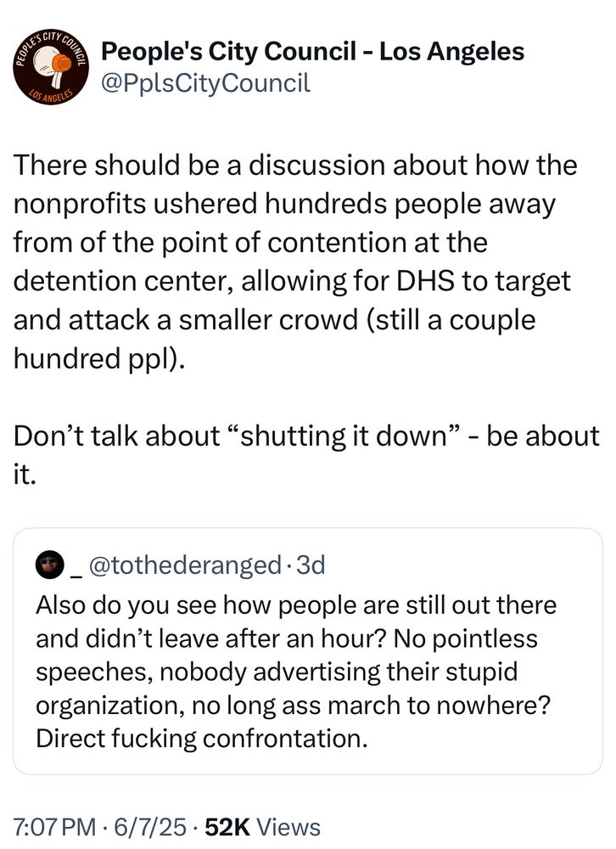Click the "Direct fucking confrontation" line

[200, 735]
